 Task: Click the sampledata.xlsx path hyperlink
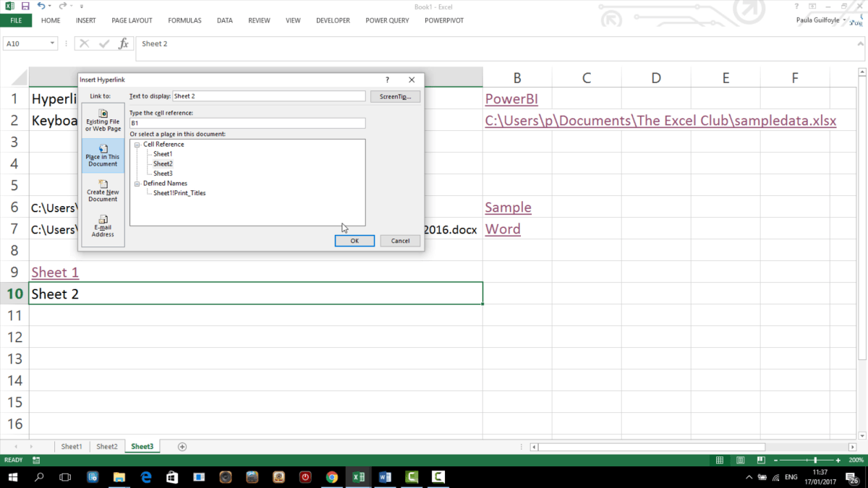[x=660, y=121]
